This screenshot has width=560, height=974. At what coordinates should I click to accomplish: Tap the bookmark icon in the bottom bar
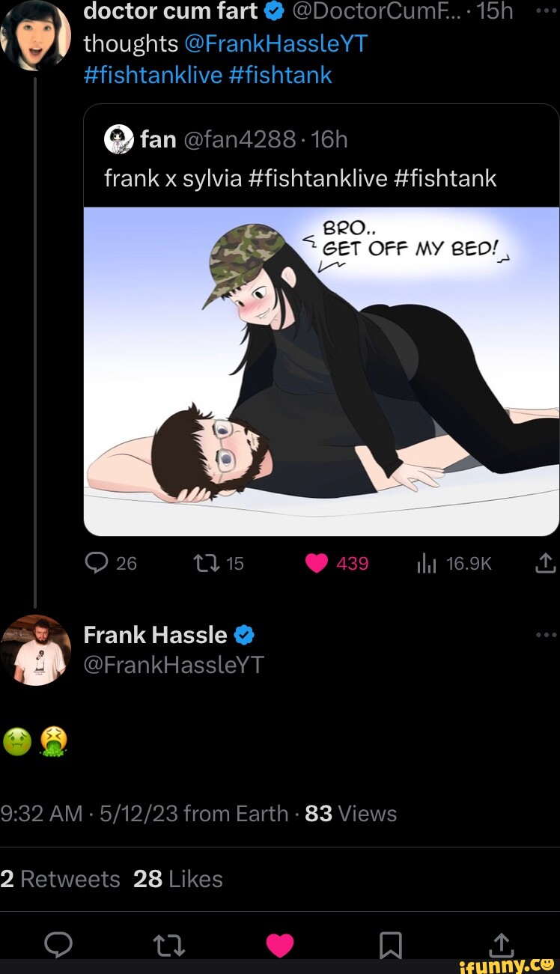click(x=391, y=945)
